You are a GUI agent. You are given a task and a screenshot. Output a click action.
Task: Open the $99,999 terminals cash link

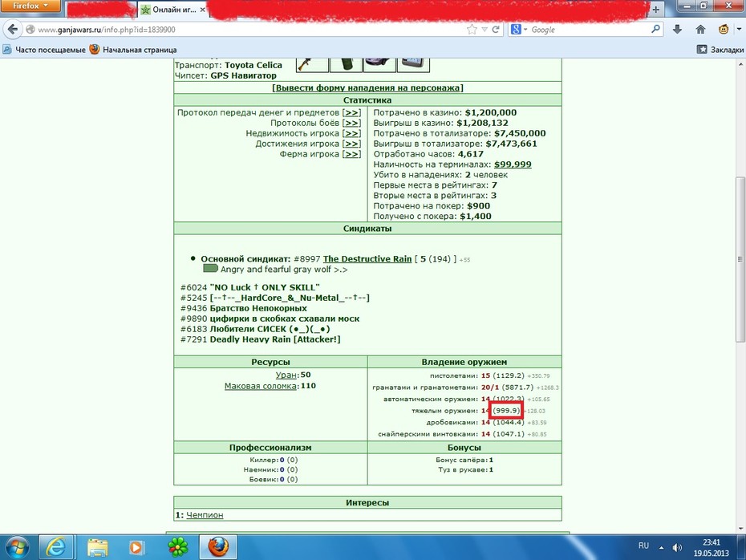click(x=513, y=164)
